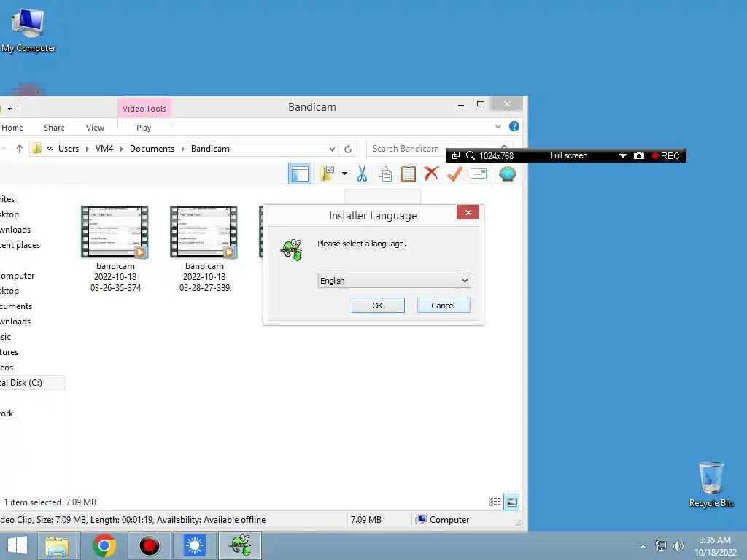Open the folder options dropdown arrow
The image size is (747, 560).
click(344, 174)
